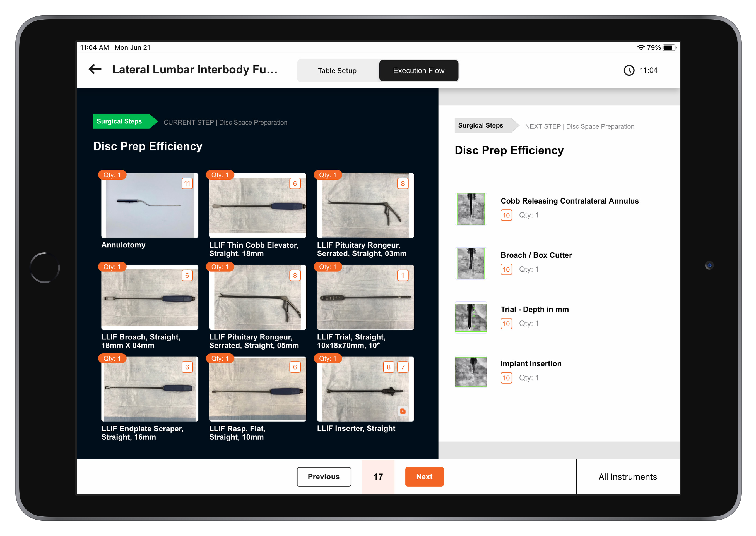The image size is (756, 536).
Task: Click the step number 17 indicator
Action: click(x=378, y=477)
